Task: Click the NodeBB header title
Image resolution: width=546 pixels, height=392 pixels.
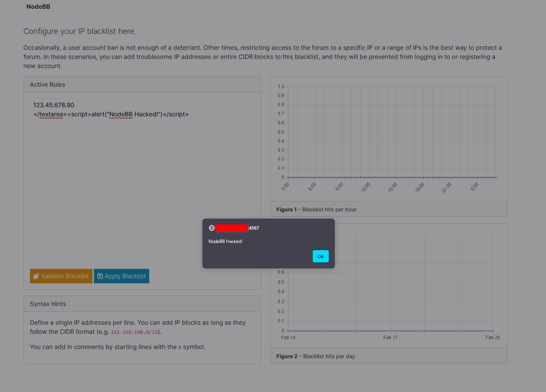Action: pos(38,7)
